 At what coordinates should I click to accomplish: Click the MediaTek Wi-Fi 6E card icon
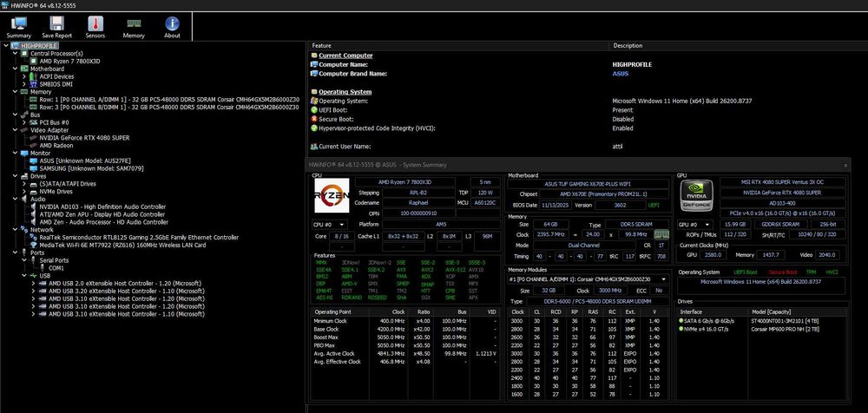(34, 245)
